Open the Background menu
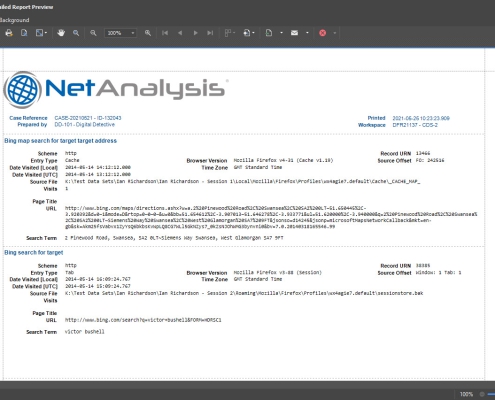Image resolution: width=495 pixels, height=400 pixels. 14,20
